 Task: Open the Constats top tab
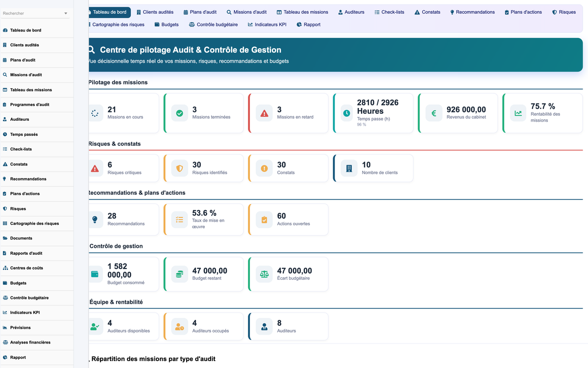pyautogui.click(x=427, y=12)
